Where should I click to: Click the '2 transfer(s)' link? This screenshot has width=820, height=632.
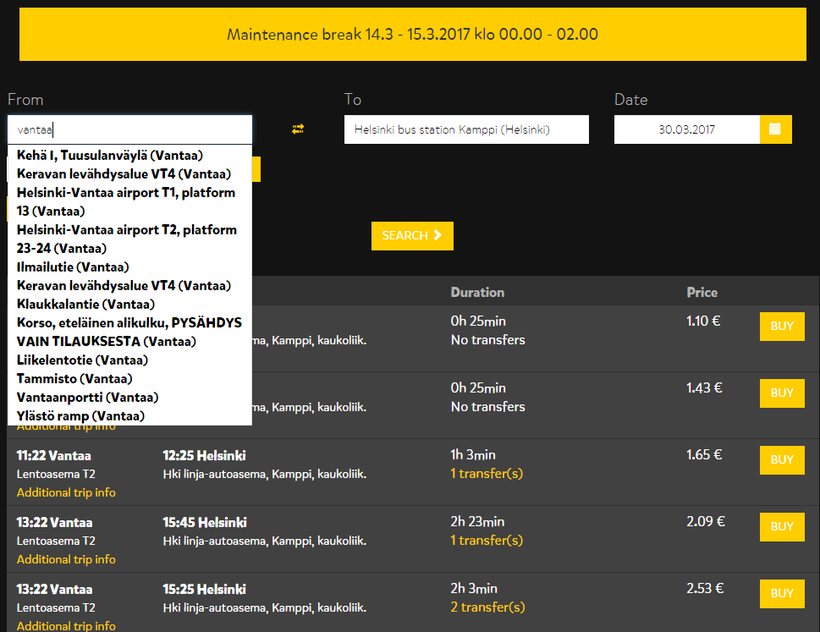[487, 607]
